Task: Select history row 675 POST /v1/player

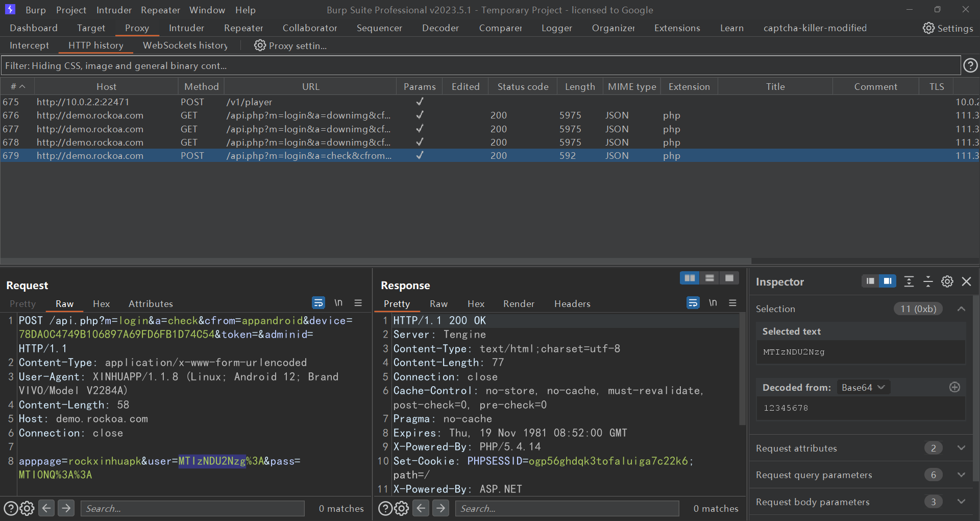Action: [x=490, y=102]
